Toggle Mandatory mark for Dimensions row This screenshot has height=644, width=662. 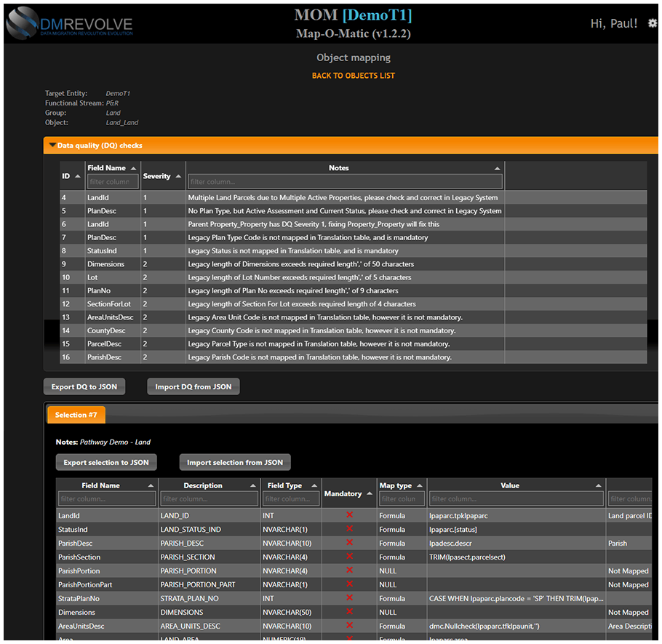click(x=349, y=612)
